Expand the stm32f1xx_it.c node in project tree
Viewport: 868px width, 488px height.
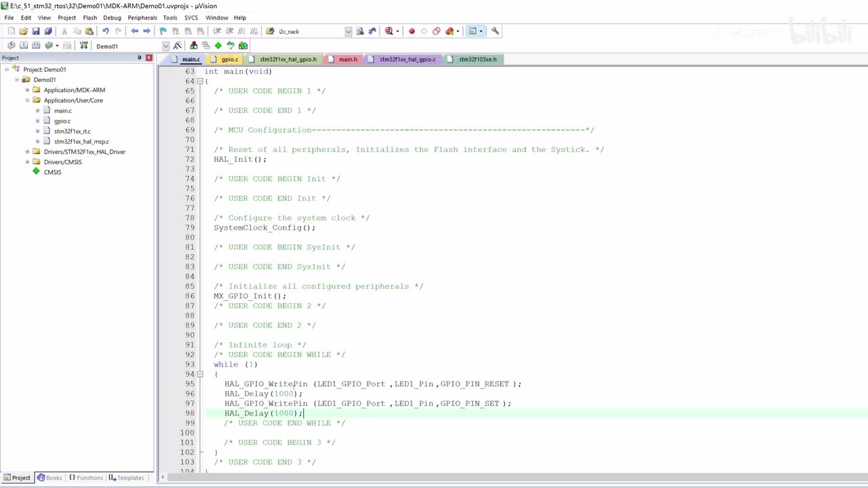[38, 131]
